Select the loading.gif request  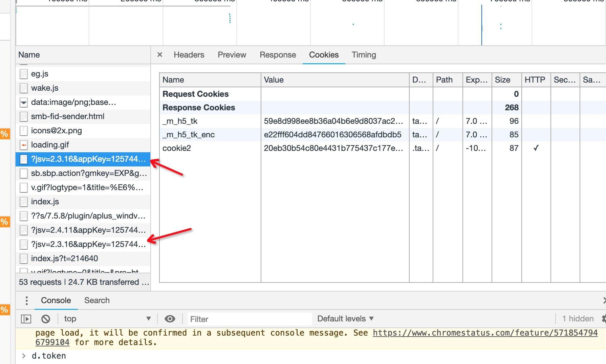point(83,145)
